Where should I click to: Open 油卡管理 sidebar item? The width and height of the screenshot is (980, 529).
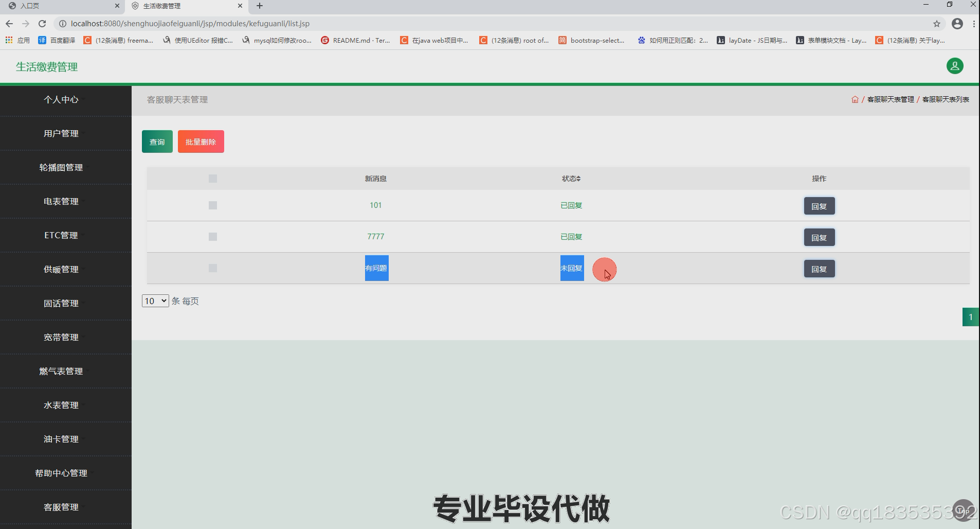pos(61,439)
